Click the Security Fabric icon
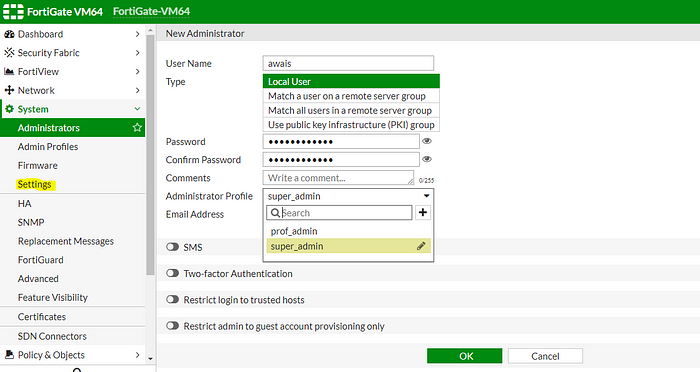This screenshot has width=700, height=372. click(9, 53)
